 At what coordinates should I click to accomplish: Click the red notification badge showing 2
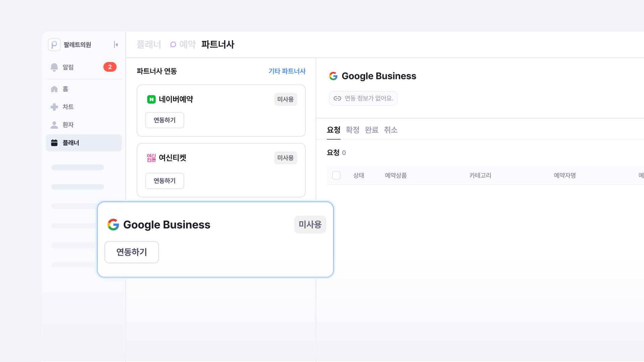pos(110,67)
